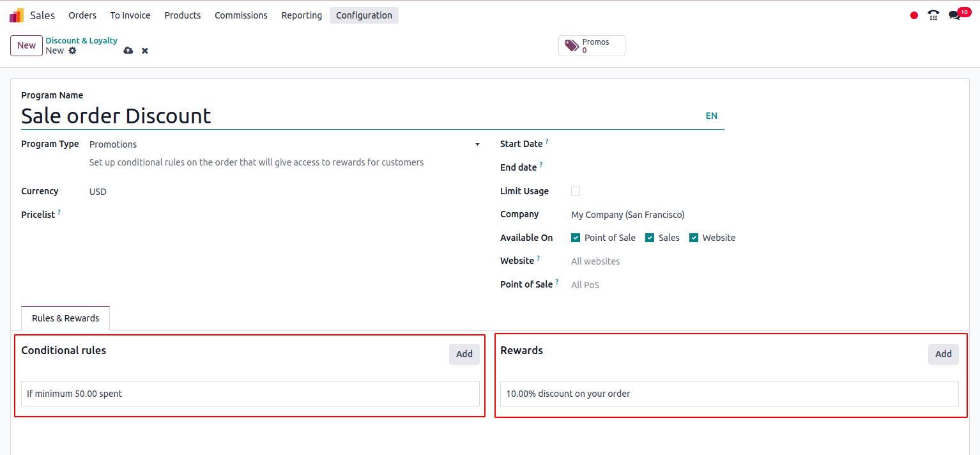The width and height of the screenshot is (980, 455).
Task: Open the To Invoice menu
Action: click(130, 15)
